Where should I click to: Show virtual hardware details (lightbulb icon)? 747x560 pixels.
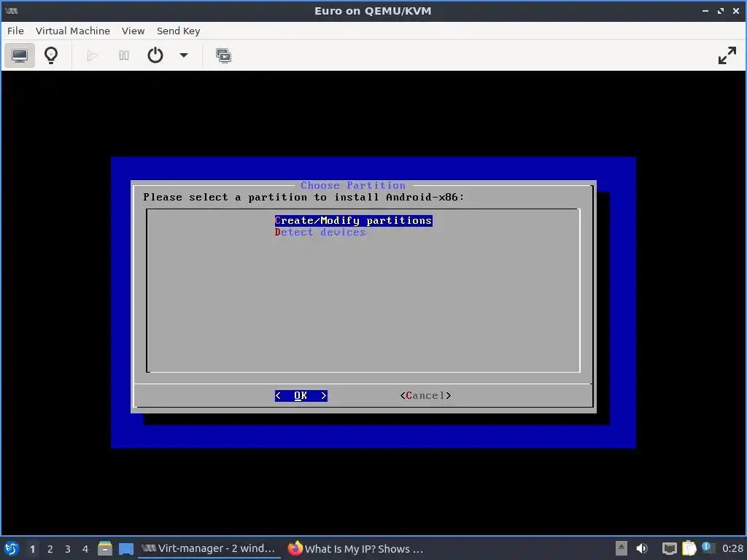(x=51, y=55)
